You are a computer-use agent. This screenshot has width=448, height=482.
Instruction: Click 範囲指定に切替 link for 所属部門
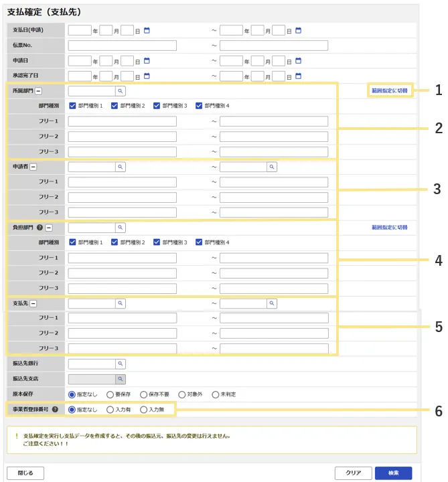390,90
